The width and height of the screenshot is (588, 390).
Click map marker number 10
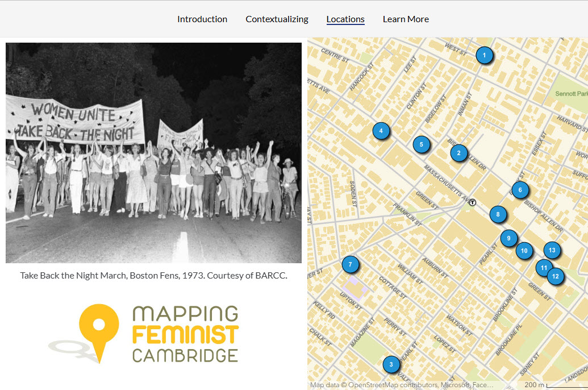[x=524, y=251]
